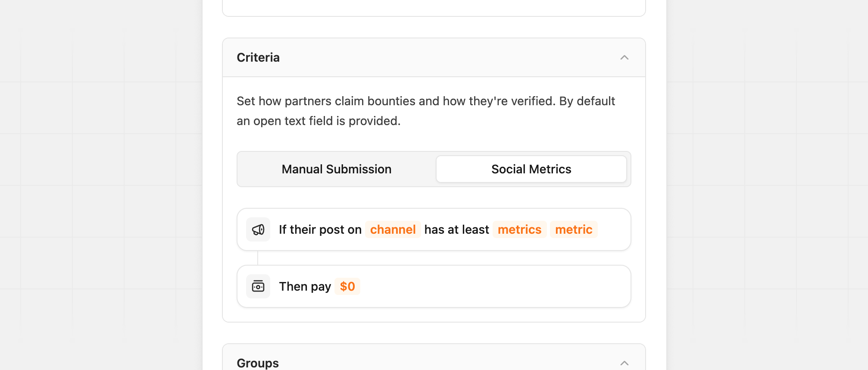Select Social Metrics in the submission type switcher
This screenshot has height=370, width=868.
(x=531, y=169)
